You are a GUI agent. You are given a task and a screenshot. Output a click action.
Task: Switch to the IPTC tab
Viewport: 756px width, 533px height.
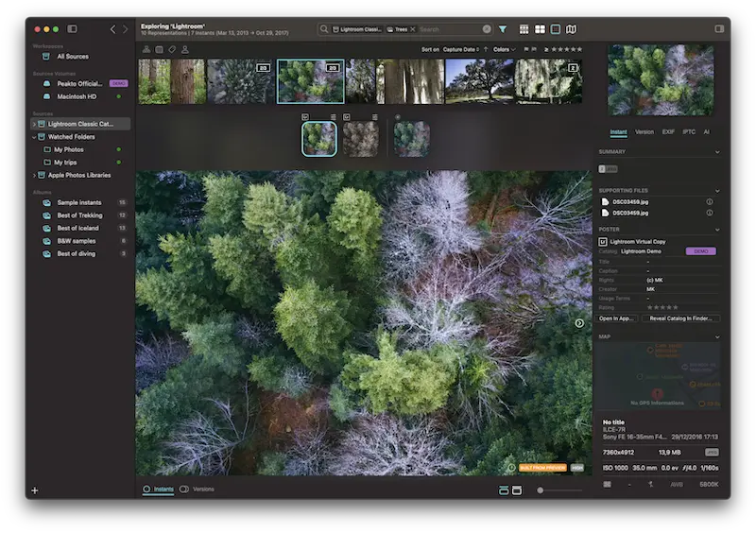click(689, 131)
